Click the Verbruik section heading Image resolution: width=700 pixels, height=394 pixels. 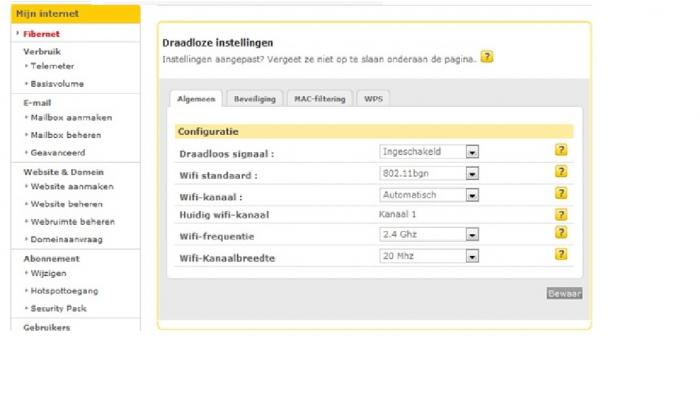click(x=42, y=52)
